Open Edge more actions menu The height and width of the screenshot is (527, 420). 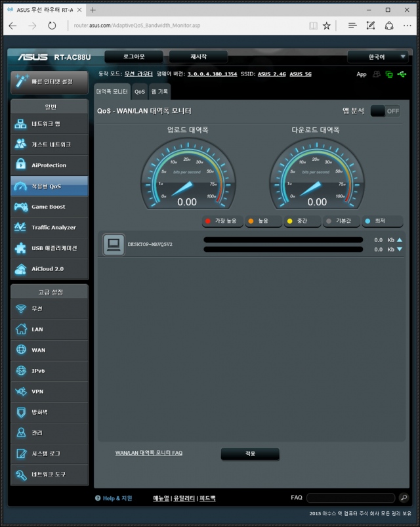coord(407,26)
